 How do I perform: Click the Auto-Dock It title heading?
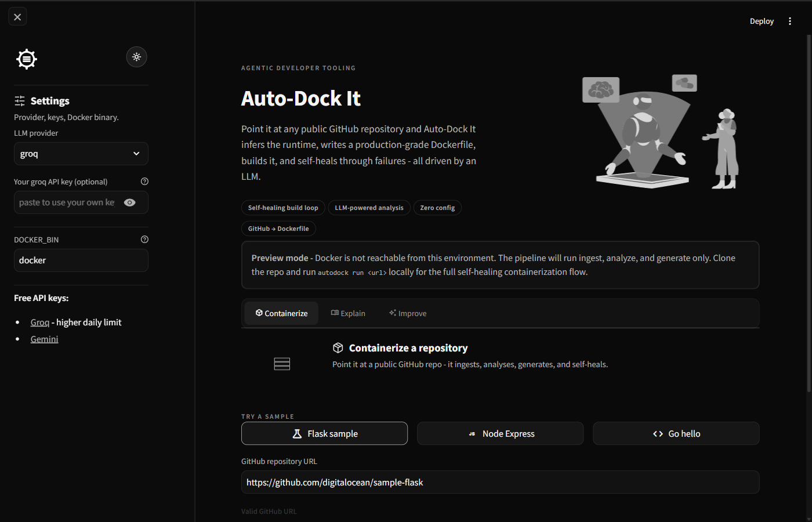[300, 99]
